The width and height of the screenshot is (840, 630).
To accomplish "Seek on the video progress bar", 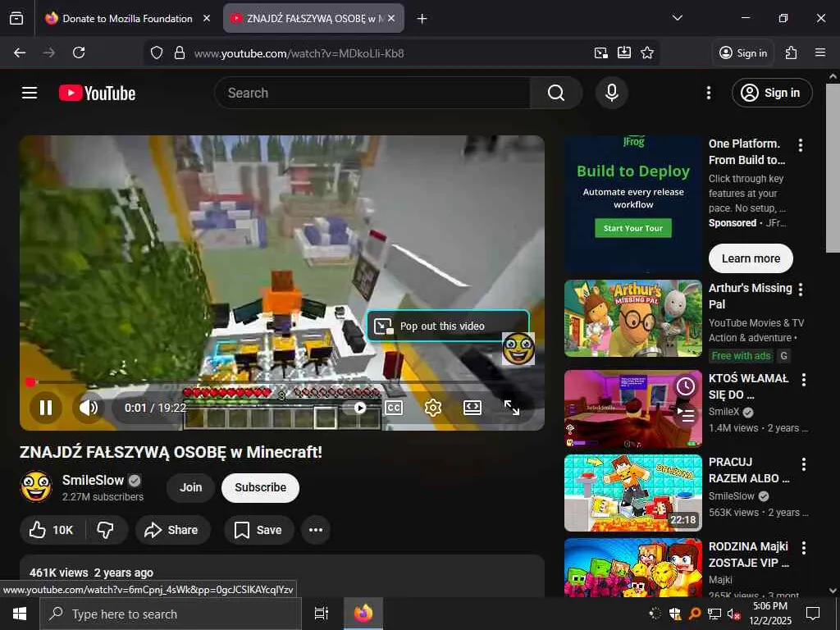I will click(282, 382).
